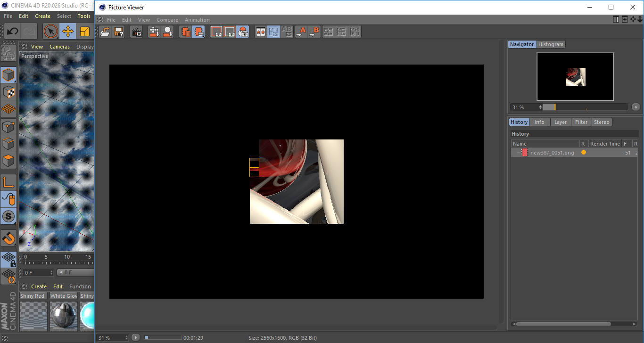
Task: Toggle the Multi-Pass color circles icon
Action: tap(243, 32)
